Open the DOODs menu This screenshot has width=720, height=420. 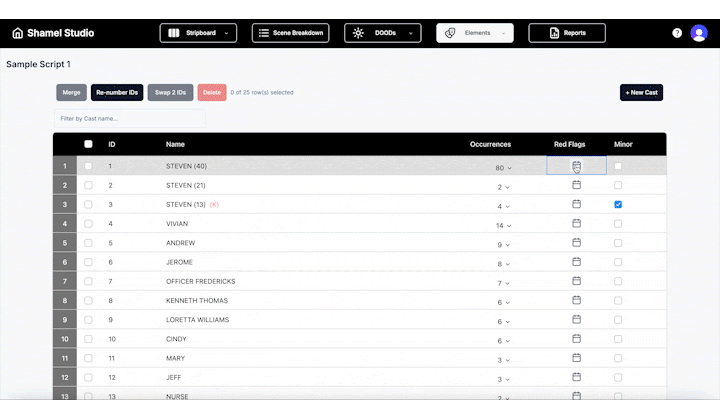382,33
